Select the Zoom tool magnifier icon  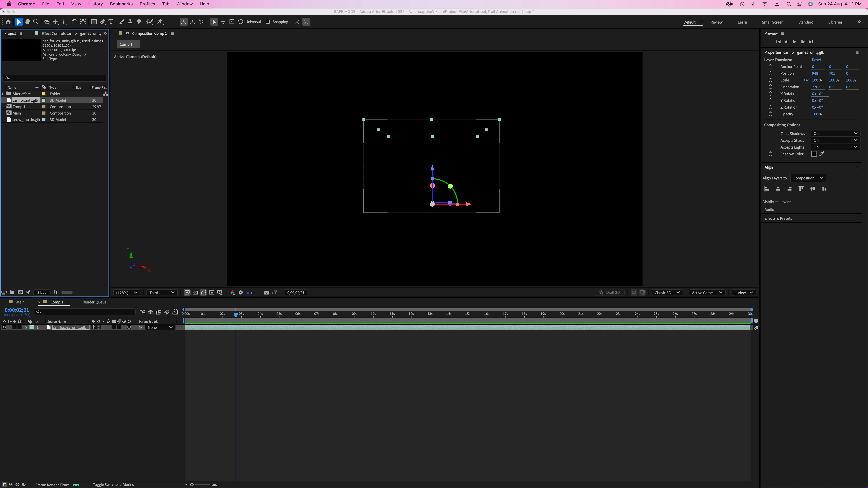(x=36, y=22)
